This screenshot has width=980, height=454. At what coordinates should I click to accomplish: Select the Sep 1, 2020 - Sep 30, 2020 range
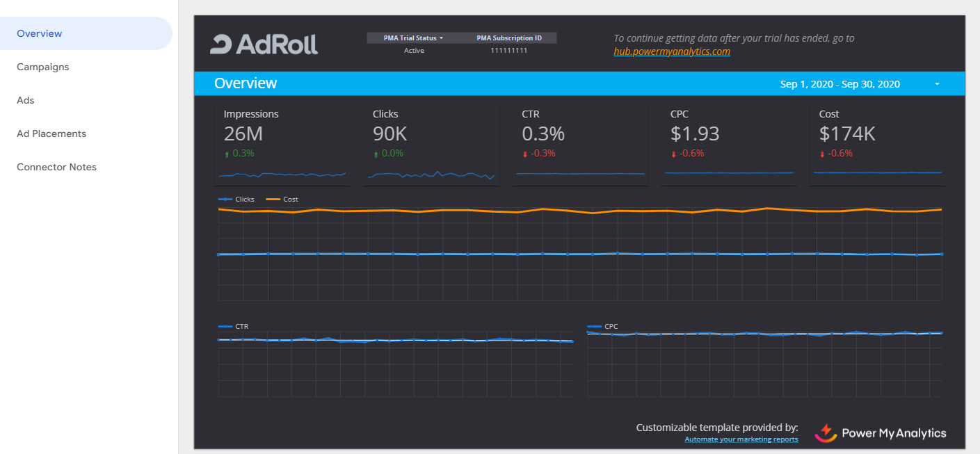coord(840,84)
